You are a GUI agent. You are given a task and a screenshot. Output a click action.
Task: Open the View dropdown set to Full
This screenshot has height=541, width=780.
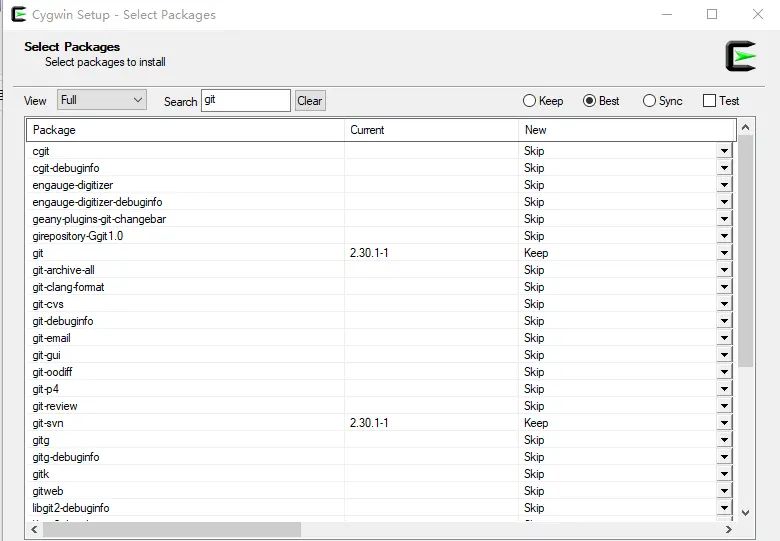(102, 100)
